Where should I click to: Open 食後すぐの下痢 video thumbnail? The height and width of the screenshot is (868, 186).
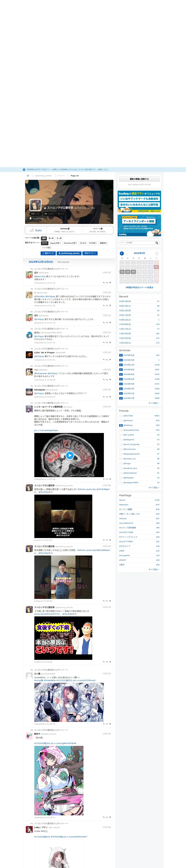[63, 638]
